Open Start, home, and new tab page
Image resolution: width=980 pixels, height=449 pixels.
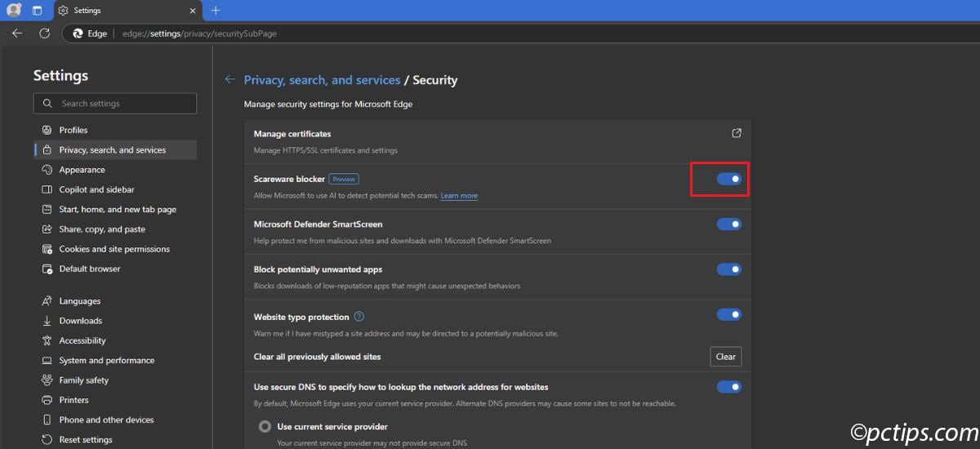pos(115,209)
